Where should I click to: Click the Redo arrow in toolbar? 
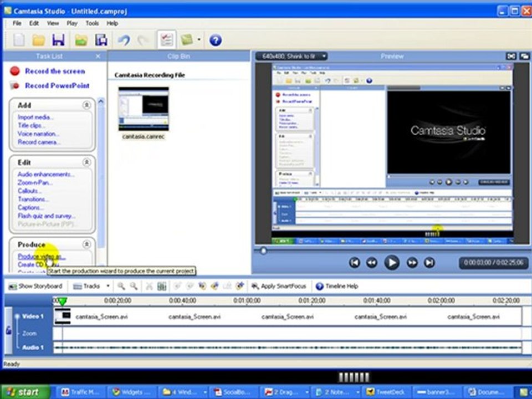tap(144, 40)
